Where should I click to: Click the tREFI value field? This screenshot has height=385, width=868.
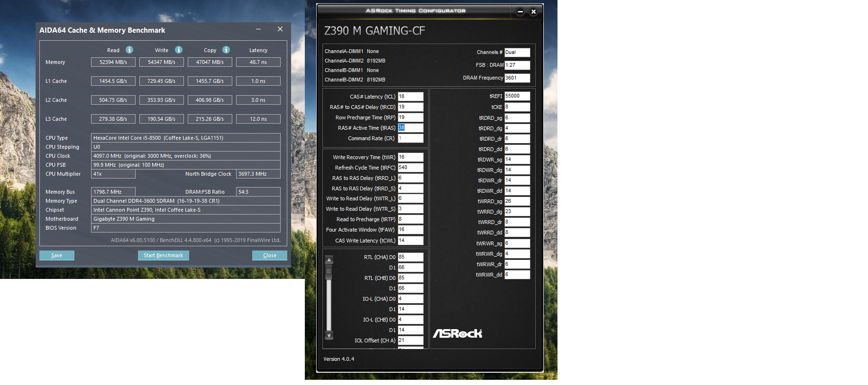coord(517,96)
